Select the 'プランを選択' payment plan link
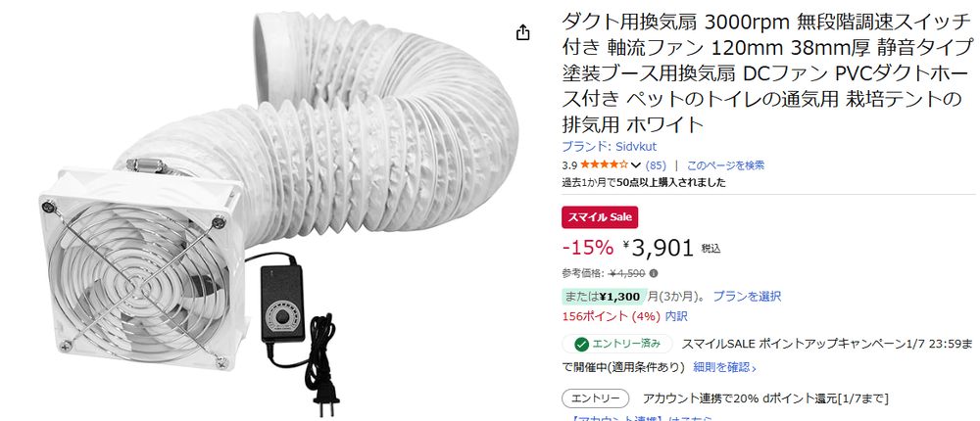The width and height of the screenshot is (980, 421). pos(747,296)
